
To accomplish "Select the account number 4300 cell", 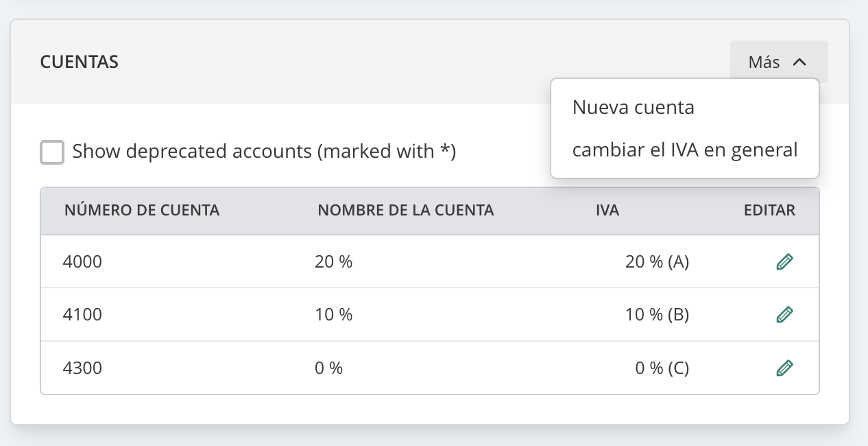I will 82,368.
